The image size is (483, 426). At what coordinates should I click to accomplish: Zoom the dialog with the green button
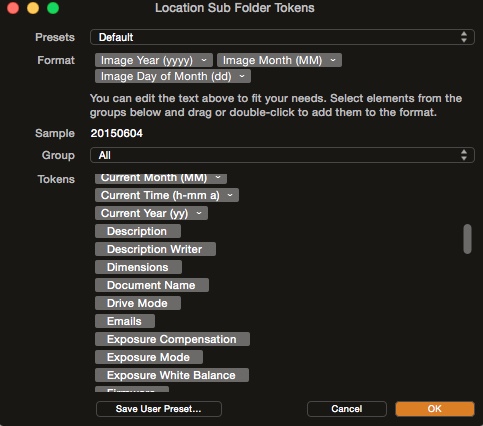(x=53, y=8)
